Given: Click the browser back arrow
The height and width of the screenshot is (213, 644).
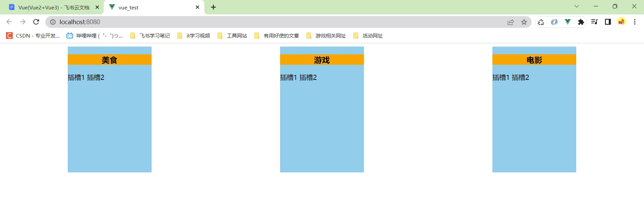Looking at the screenshot, I should click(9, 22).
